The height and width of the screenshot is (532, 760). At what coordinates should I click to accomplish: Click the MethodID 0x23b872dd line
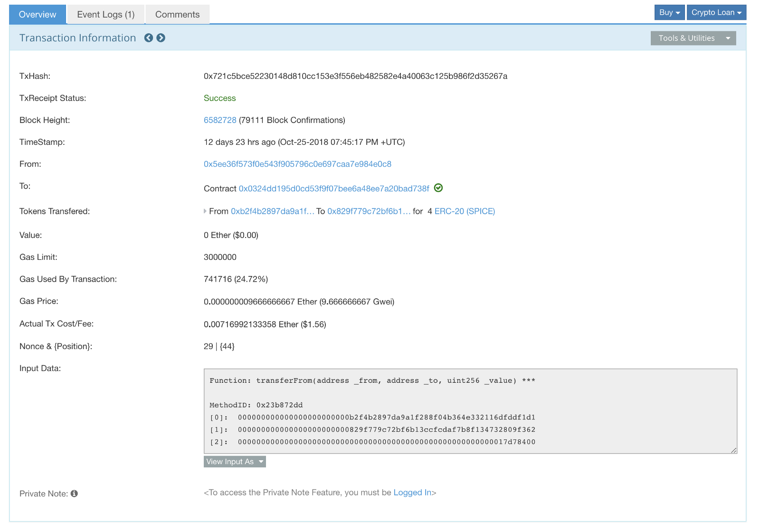256,405
